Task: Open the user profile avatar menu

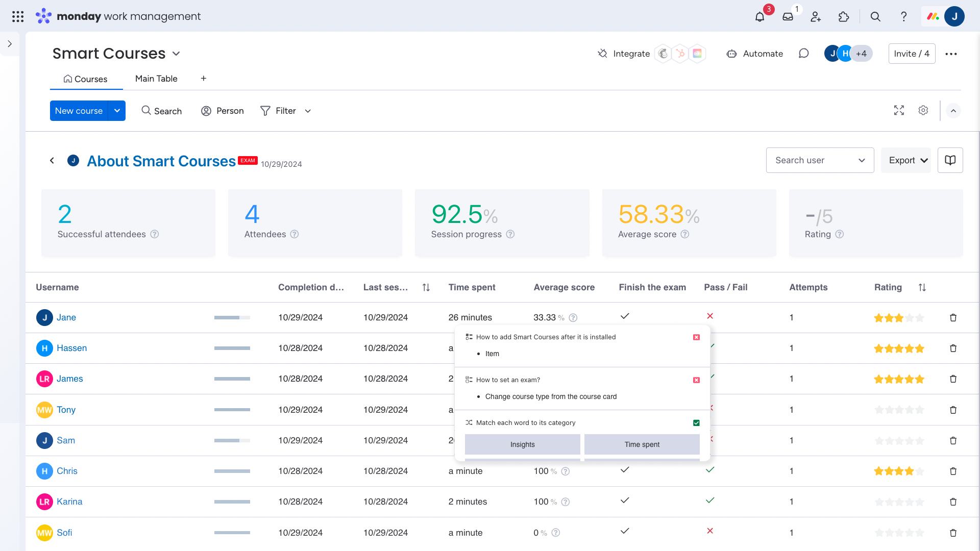Action: tap(954, 16)
